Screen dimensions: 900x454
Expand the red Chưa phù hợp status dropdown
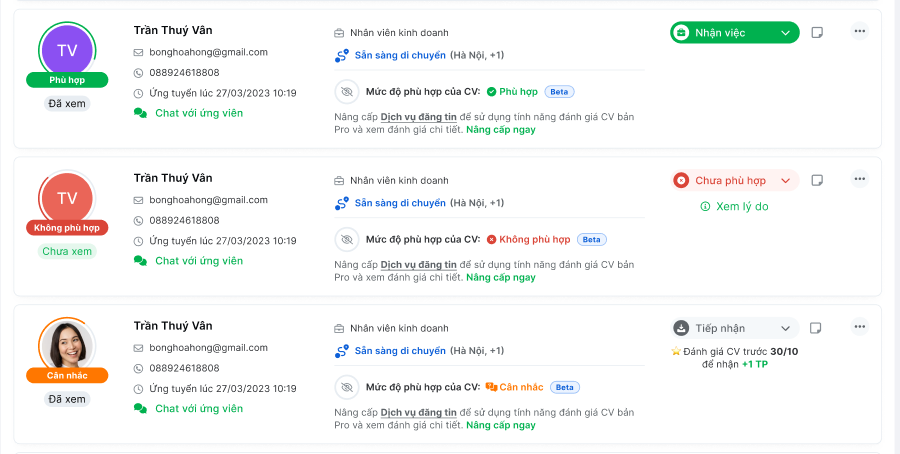tap(735, 180)
